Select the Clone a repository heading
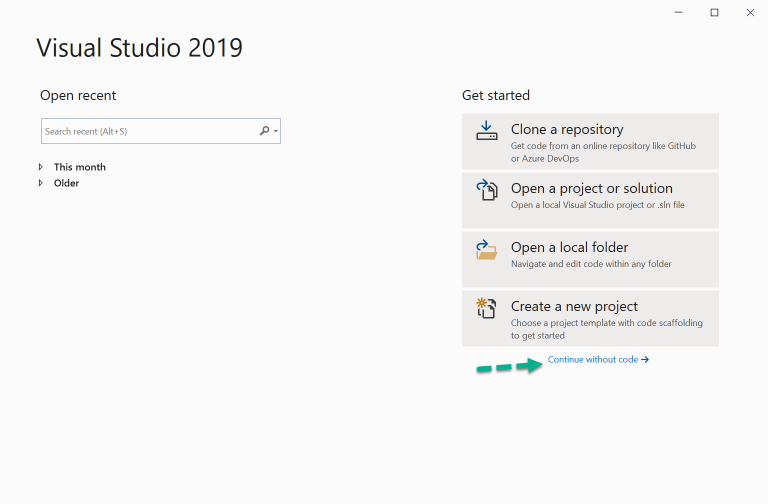The height and width of the screenshot is (504, 768). (567, 129)
